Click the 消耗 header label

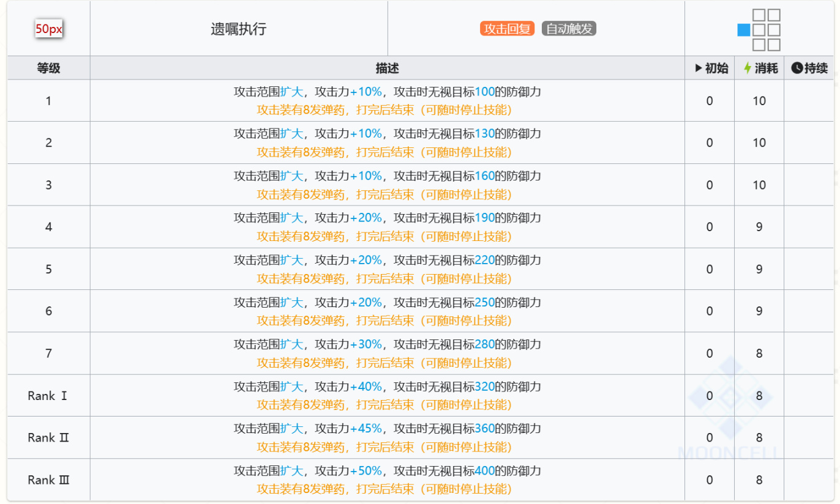click(x=766, y=68)
